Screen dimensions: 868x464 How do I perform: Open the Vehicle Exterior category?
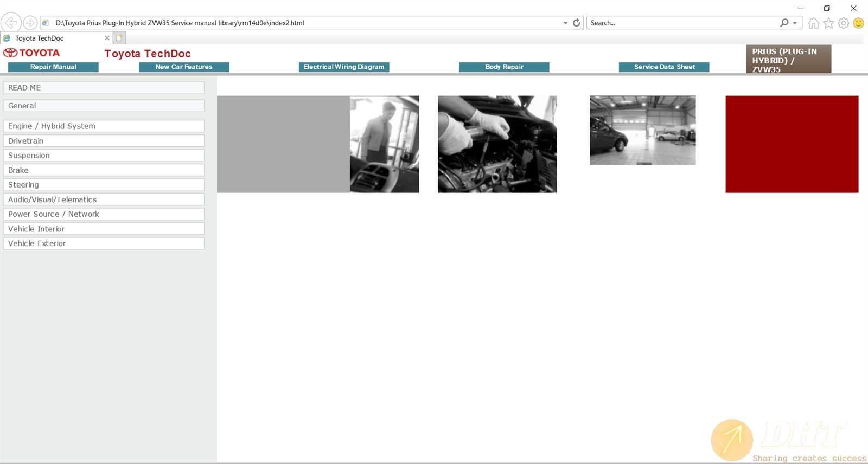[104, 243]
